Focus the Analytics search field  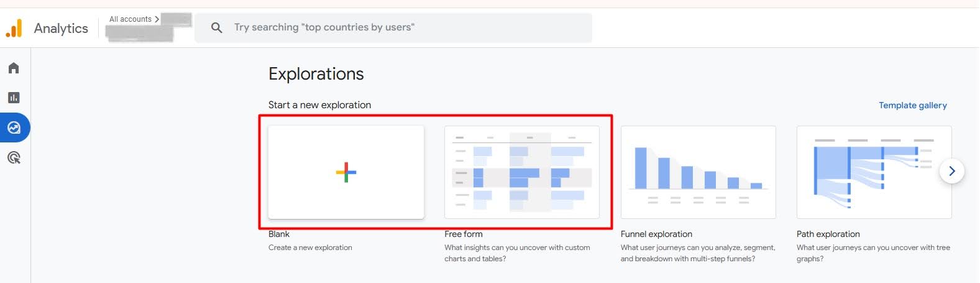pyautogui.click(x=393, y=28)
